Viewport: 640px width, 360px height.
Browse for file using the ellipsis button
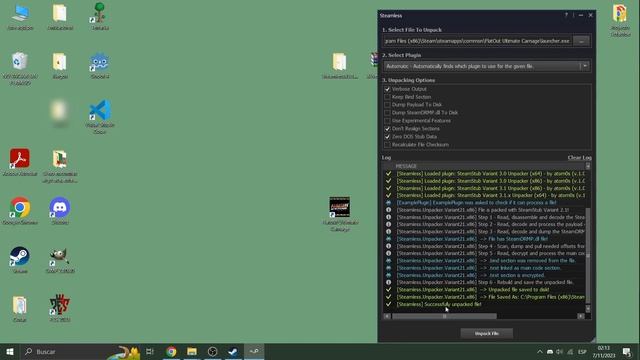[581, 41]
